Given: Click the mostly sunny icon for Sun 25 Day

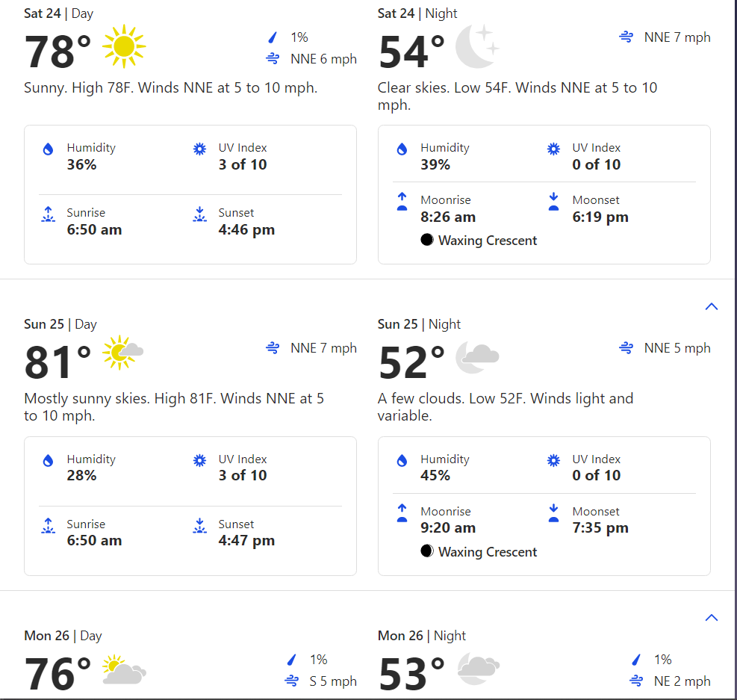Looking at the screenshot, I should click(123, 353).
